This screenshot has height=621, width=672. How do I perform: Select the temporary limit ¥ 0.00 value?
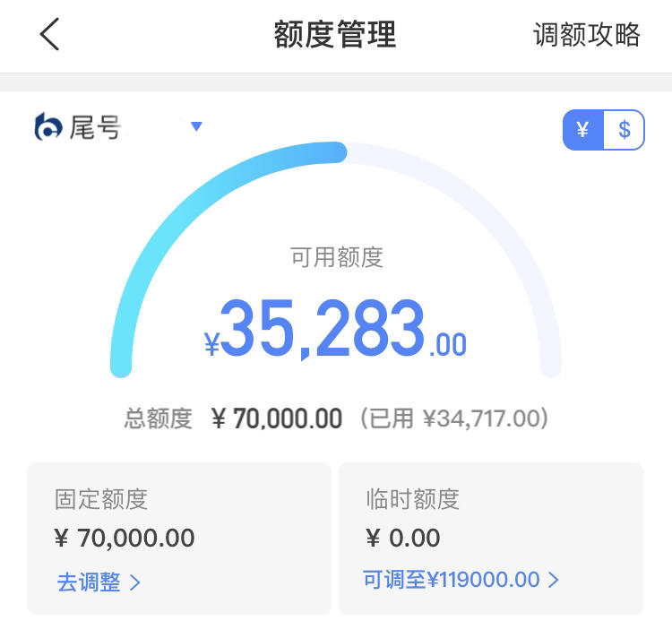pos(403,538)
